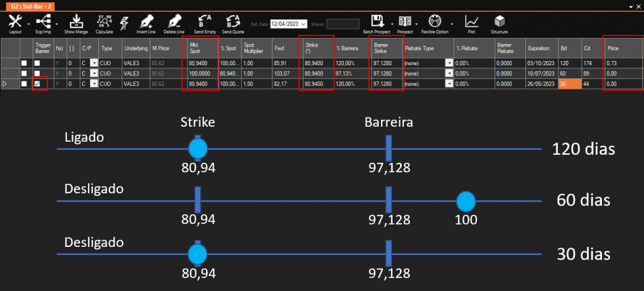Viewport: 644px width, 291px height.
Task: Uncheck Trigger Barrier in third row
Action: (38, 83)
